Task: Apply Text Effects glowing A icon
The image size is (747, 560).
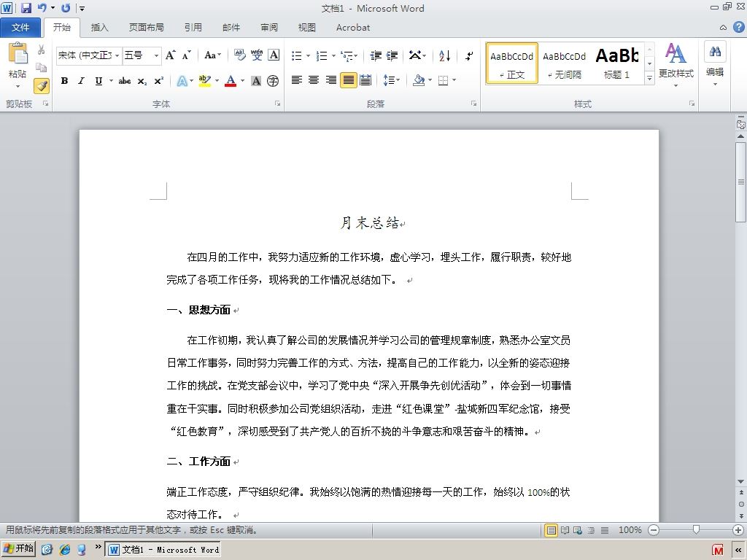Action: (x=182, y=81)
